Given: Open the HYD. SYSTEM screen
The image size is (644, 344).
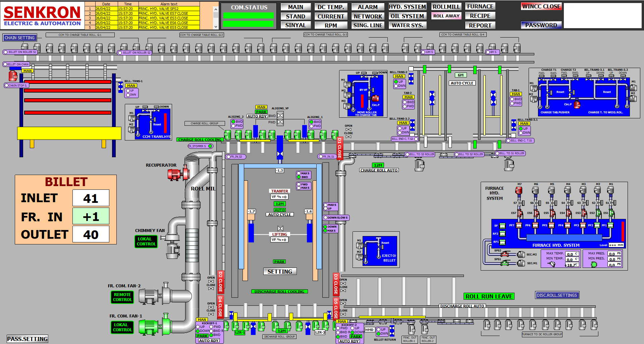Looking at the screenshot, I should click(x=407, y=7).
